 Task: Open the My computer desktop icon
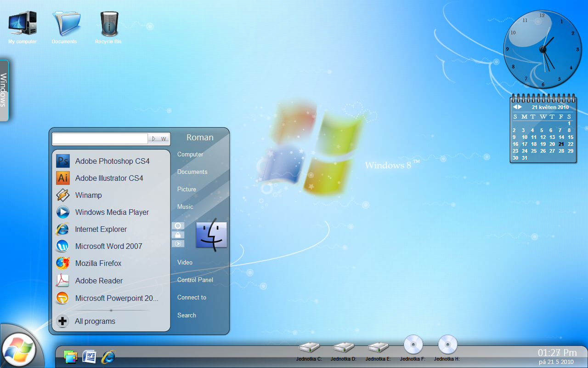(x=23, y=27)
